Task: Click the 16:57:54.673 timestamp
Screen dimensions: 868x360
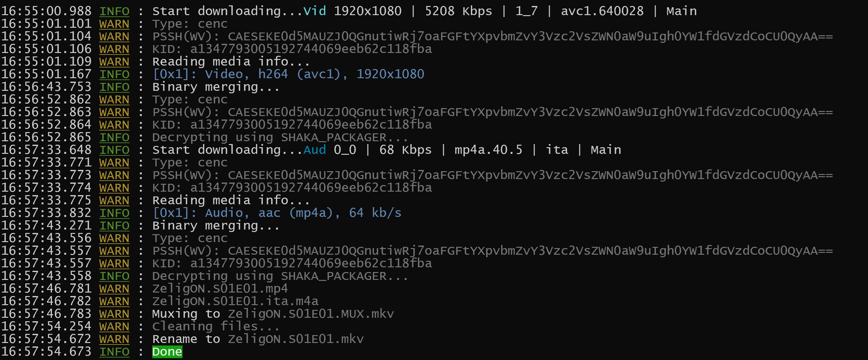Action: pyautogui.click(x=46, y=351)
